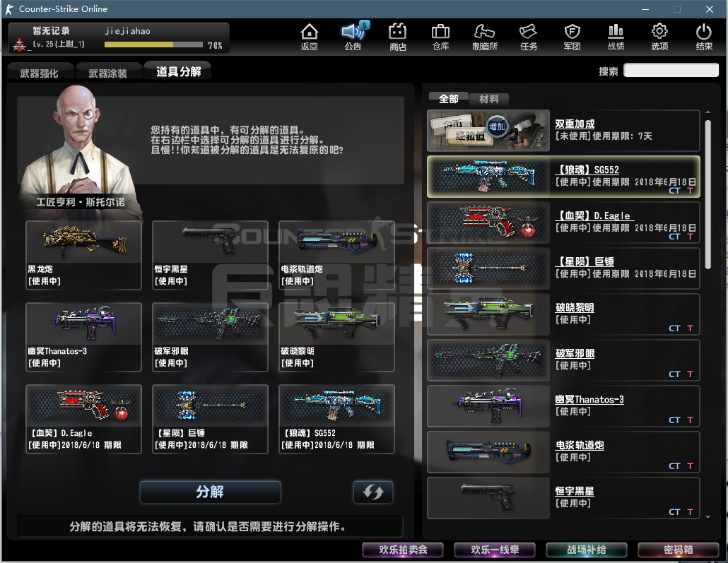Choose 恒宇黑星 row in the right list
The width and height of the screenshot is (728, 563).
(x=563, y=498)
